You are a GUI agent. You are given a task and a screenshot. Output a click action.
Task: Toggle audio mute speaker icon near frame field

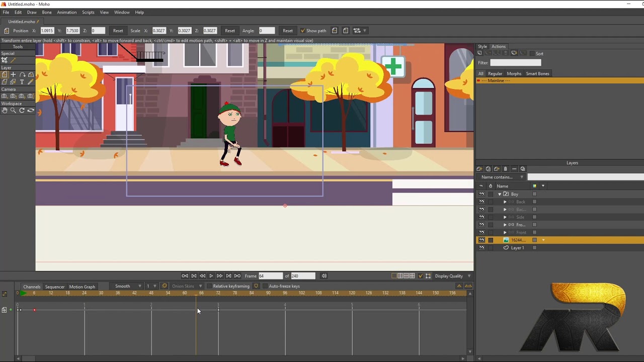tap(324, 276)
